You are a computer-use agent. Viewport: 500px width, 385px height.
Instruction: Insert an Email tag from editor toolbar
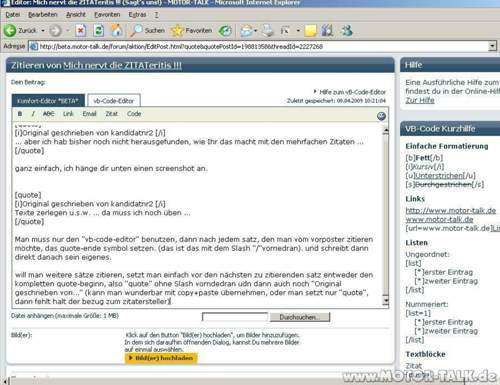point(89,114)
